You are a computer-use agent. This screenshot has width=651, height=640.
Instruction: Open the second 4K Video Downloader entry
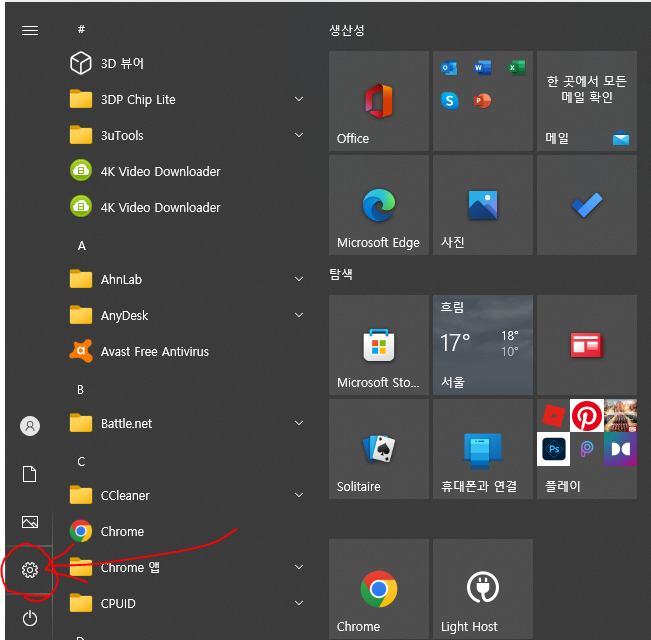[x=145, y=208]
